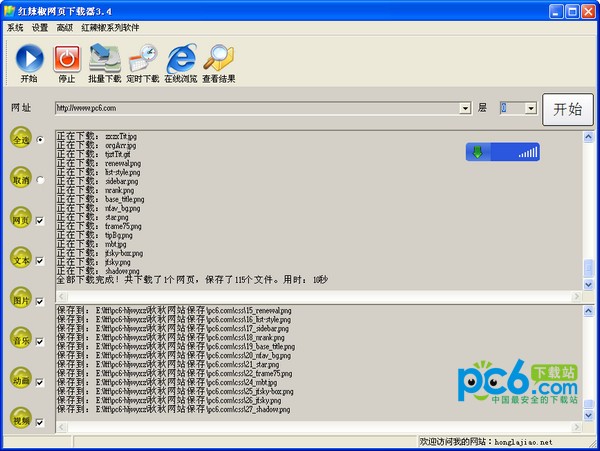Click the large 开始 button

pyautogui.click(x=568, y=109)
